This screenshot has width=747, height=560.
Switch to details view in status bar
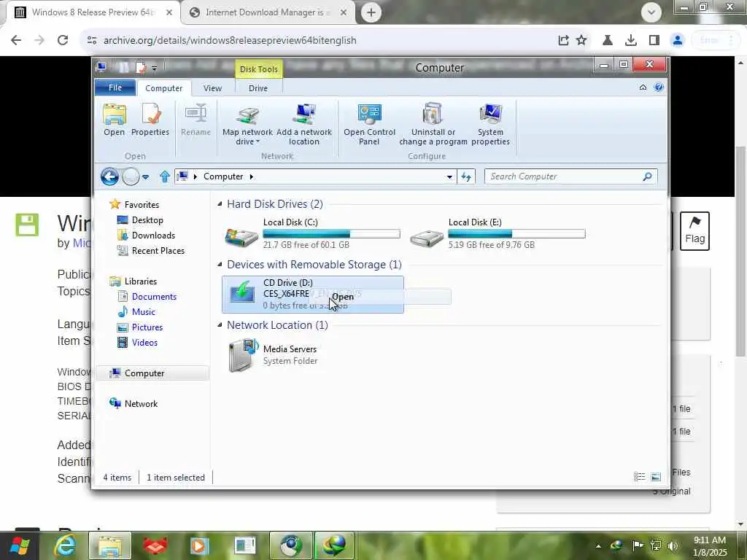pos(639,477)
